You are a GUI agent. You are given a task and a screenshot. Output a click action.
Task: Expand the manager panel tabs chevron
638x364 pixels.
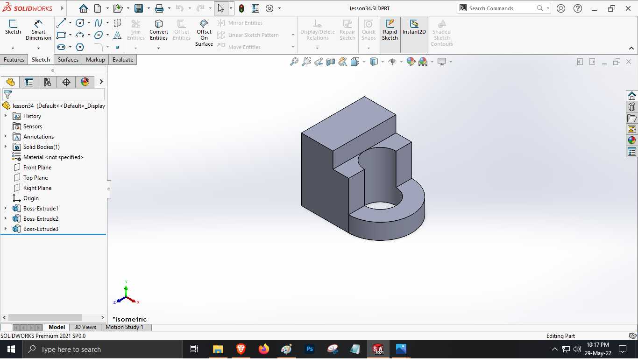[x=101, y=82]
